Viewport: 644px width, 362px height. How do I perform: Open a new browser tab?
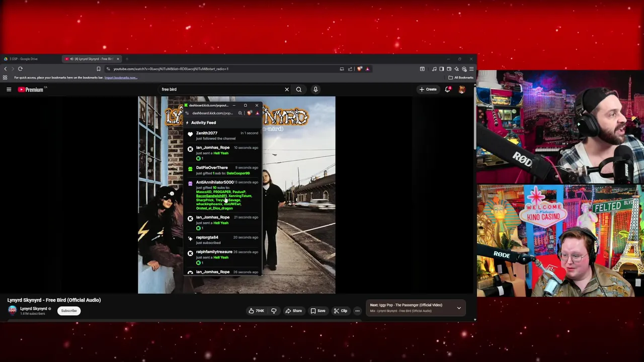(127, 59)
